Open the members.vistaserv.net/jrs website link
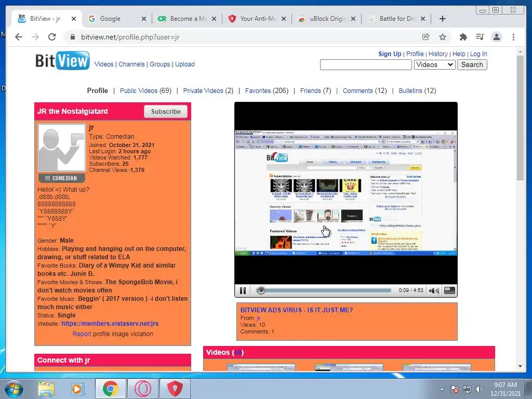Image resolution: width=532 pixels, height=399 pixels. (x=110, y=323)
